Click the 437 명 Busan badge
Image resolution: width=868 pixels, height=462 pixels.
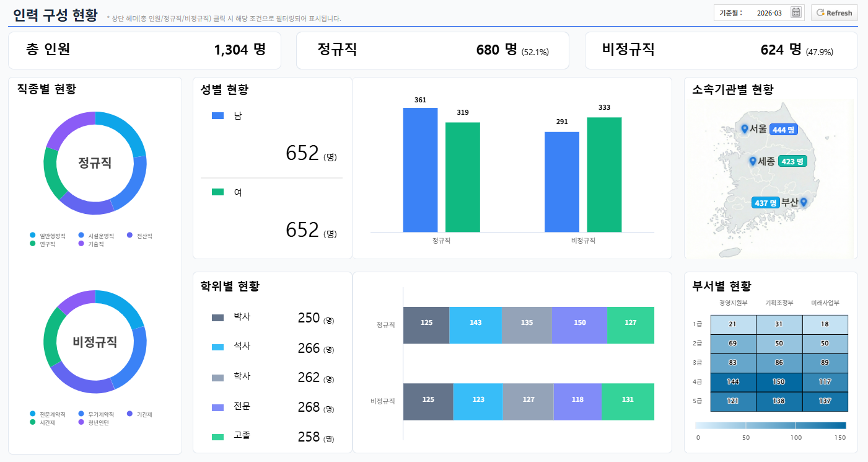point(765,203)
